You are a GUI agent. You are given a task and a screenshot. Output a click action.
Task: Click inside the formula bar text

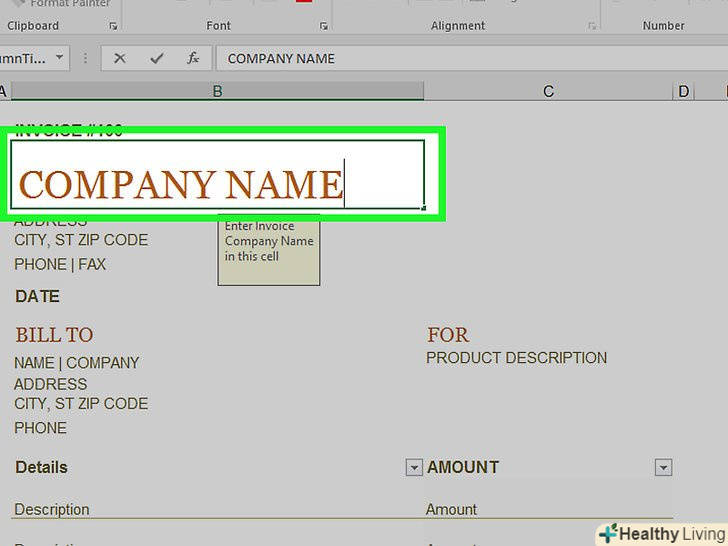(281, 58)
